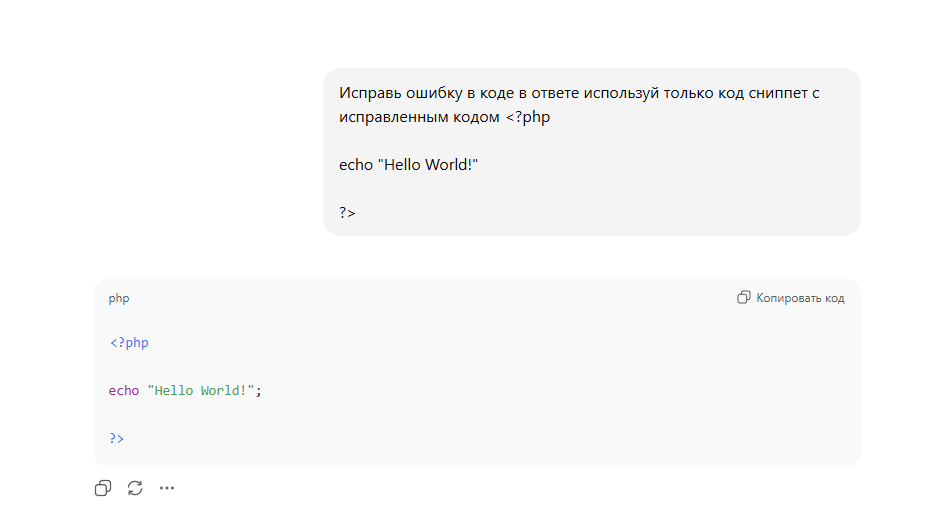Image resolution: width=947 pixels, height=519 pixels.
Task: Click <?php text in the user message bubble
Action: click(527, 117)
